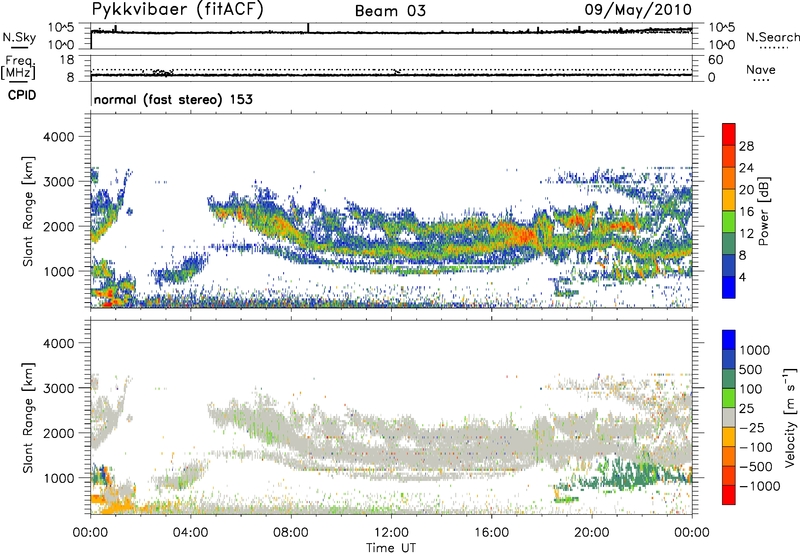Viewport: 800px width, 554px height.
Task: Click the Time UT axis label
Action: (391, 548)
